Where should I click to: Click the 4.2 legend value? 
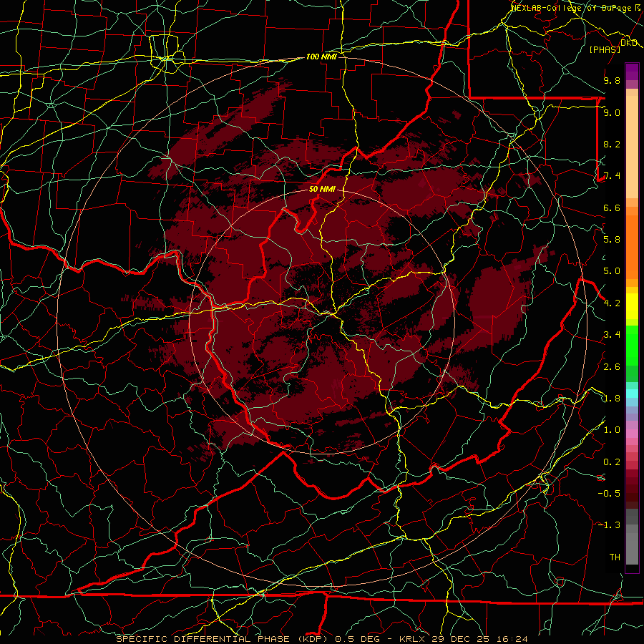612,303
